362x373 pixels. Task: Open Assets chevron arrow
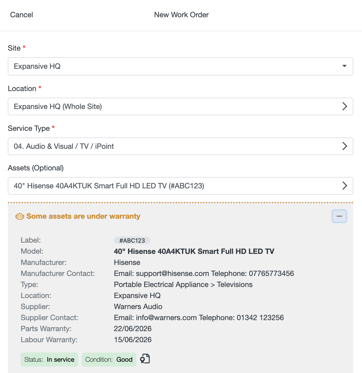[x=345, y=186]
